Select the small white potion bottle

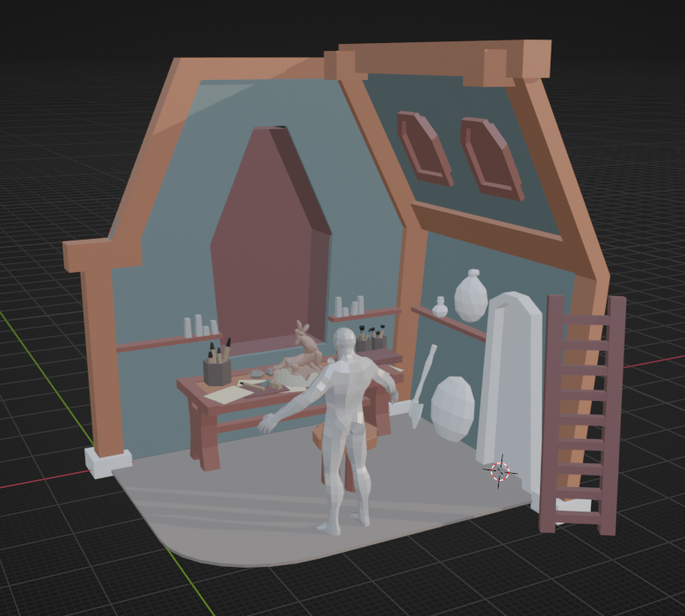coord(440,307)
